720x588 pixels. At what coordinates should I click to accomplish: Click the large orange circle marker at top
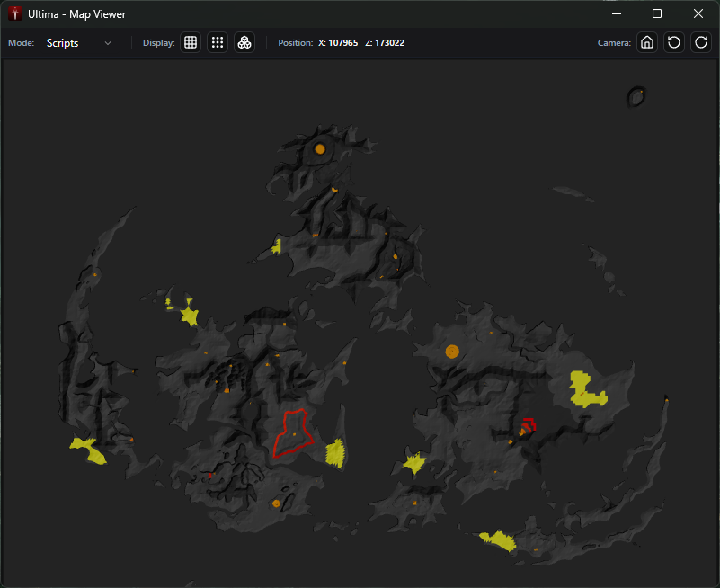(320, 149)
